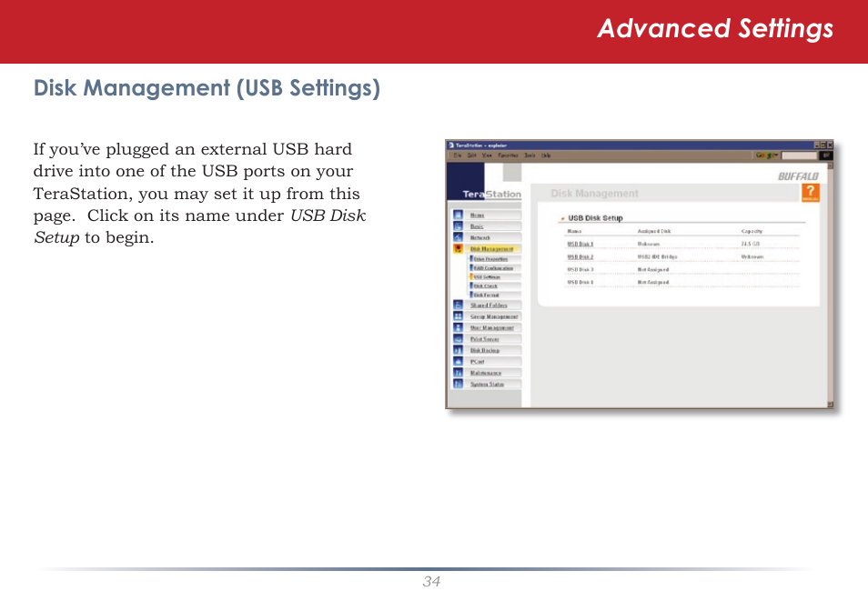The height and width of the screenshot is (601, 868).
Task: Click the BUFFALO logo
Action: click(798, 176)
